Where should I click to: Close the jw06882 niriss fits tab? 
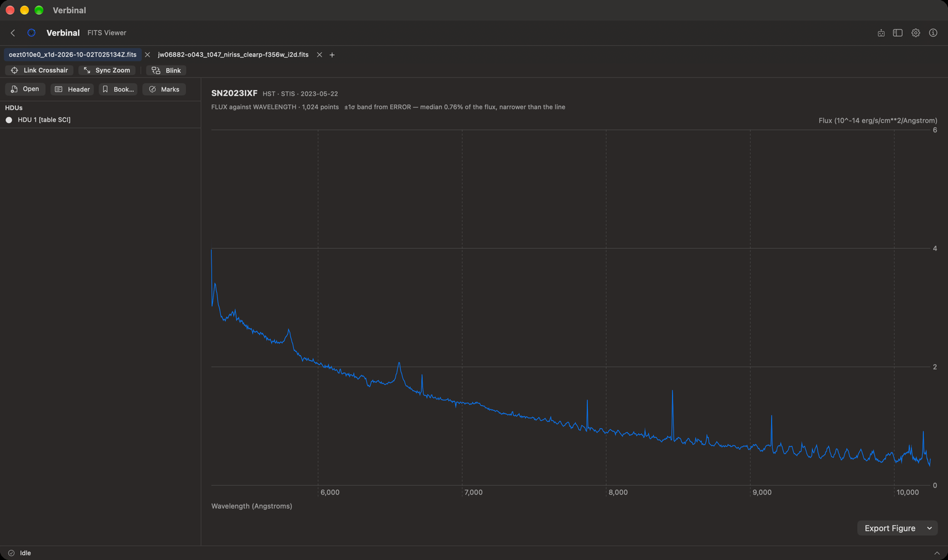319,55
